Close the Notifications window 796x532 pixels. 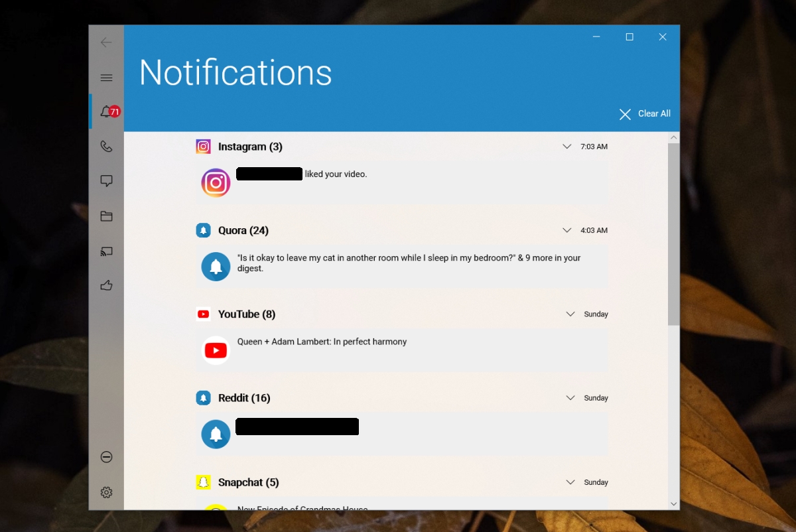pos(663,37)
